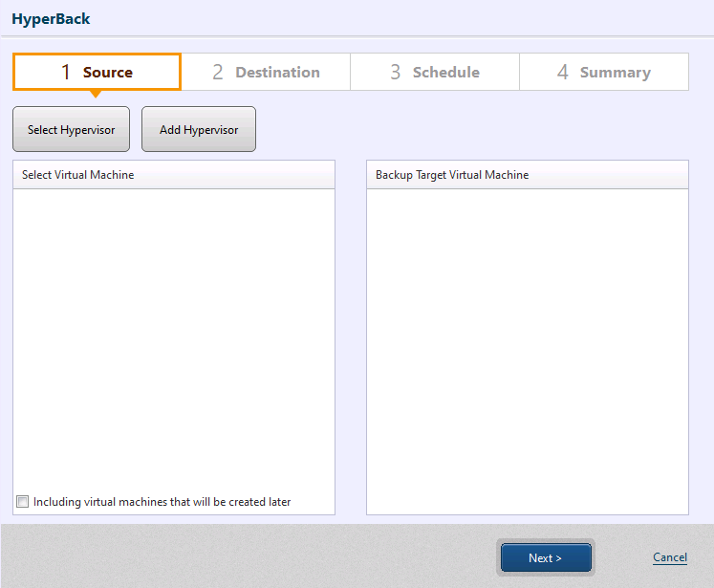This screenshot has height=588, width=714.
Task: Click the step number 4 indicator
Action: coord(563,73)
